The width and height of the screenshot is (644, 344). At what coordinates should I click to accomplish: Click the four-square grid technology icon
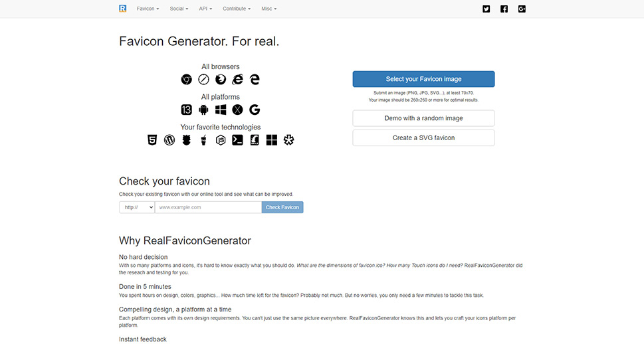pyautogui.click(x=271, y=140)
